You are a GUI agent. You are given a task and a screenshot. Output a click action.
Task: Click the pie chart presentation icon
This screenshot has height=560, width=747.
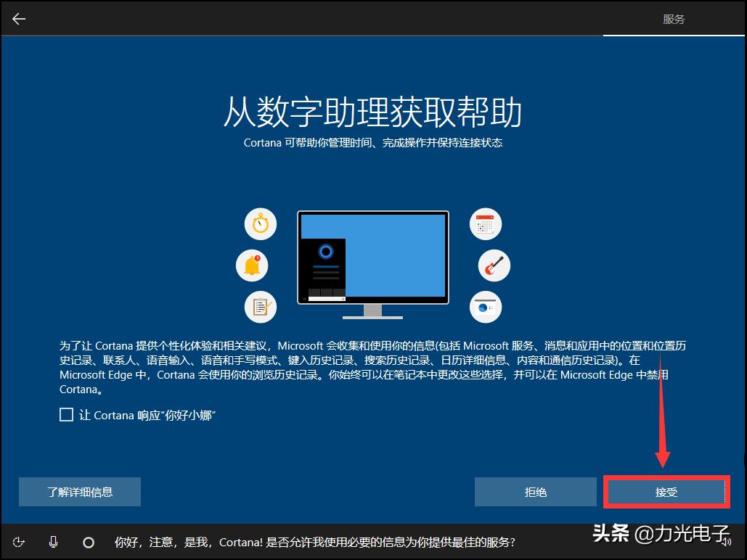coord(485,307)
